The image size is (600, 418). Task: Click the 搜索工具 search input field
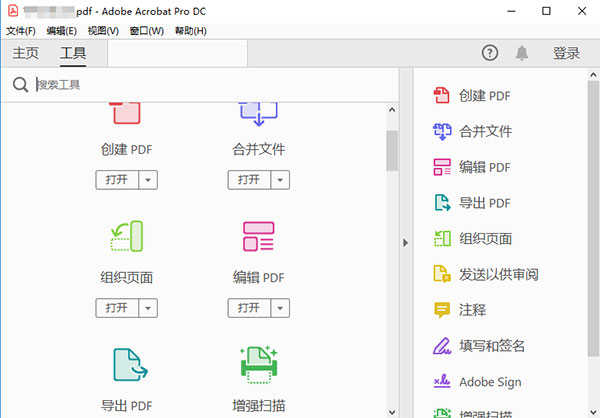point(214,85)
